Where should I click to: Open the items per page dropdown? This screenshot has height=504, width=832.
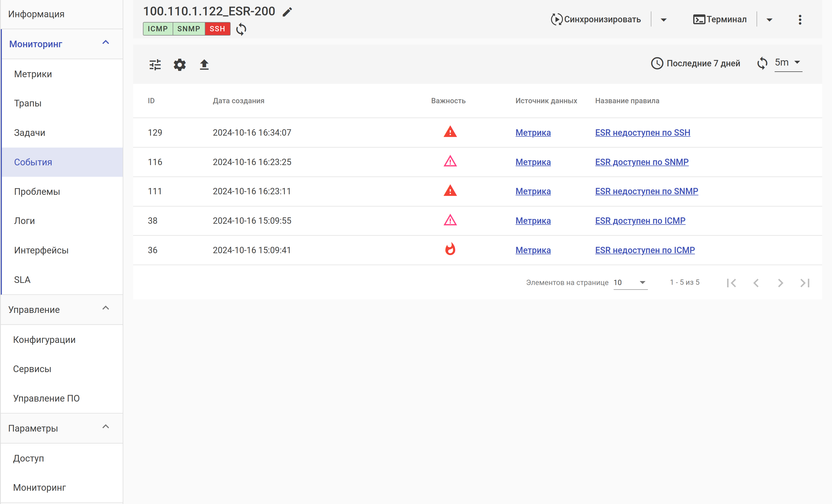(630, 282)
